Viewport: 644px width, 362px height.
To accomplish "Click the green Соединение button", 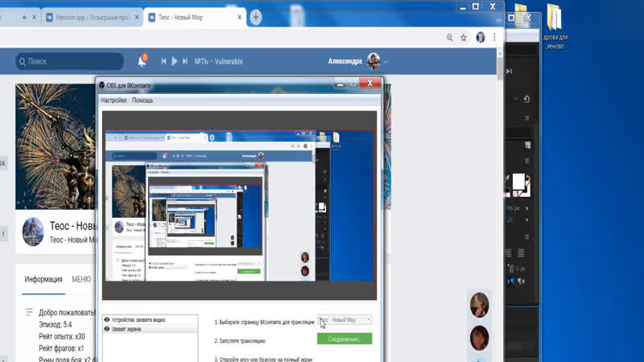I will tap(345, 339).
